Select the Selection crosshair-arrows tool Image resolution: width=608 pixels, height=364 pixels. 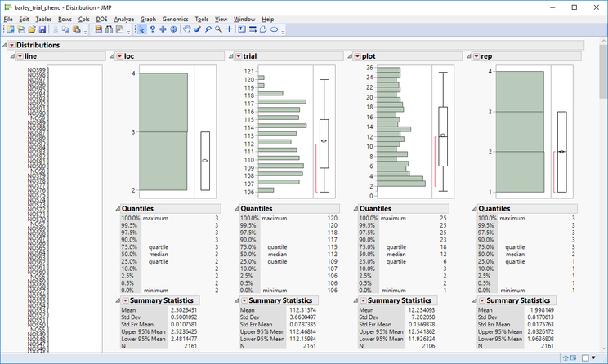[163, 29]
